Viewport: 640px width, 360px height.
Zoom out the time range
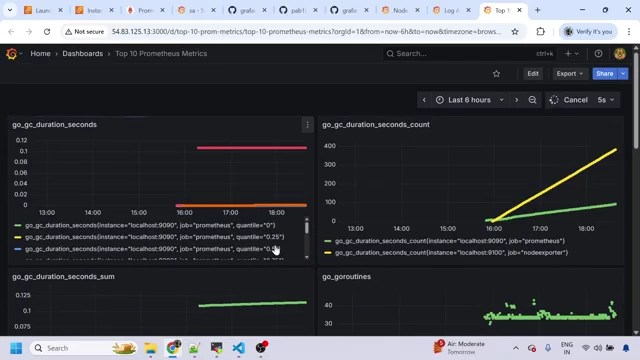tap(532, 100)
